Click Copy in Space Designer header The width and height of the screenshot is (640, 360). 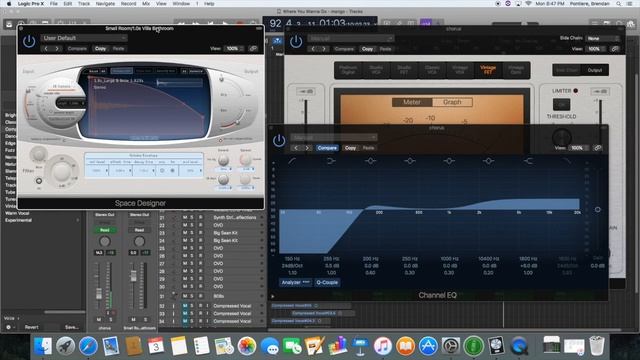(x=100, y=49)
